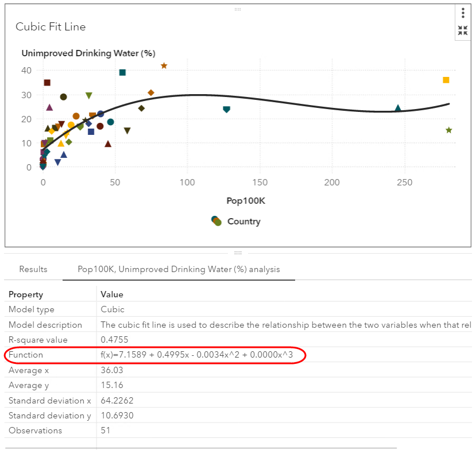Click the Value column header

pos(112,294)
